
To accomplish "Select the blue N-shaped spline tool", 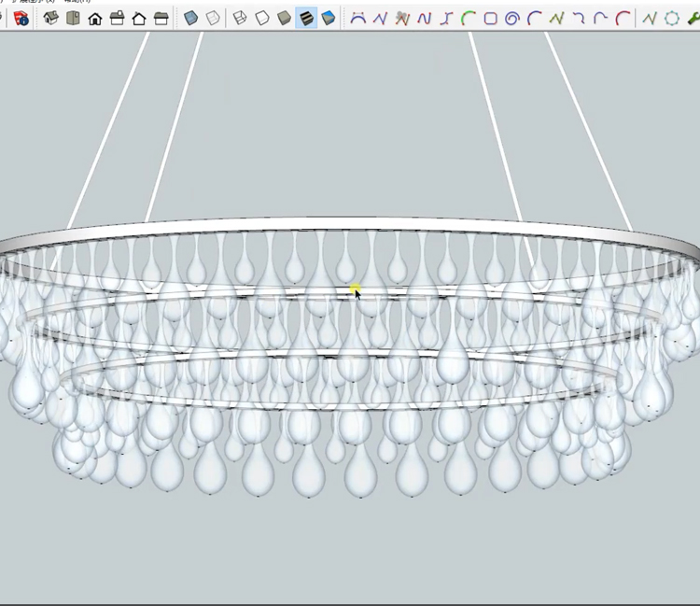I will pyautogui.click(x=424, y=19).
